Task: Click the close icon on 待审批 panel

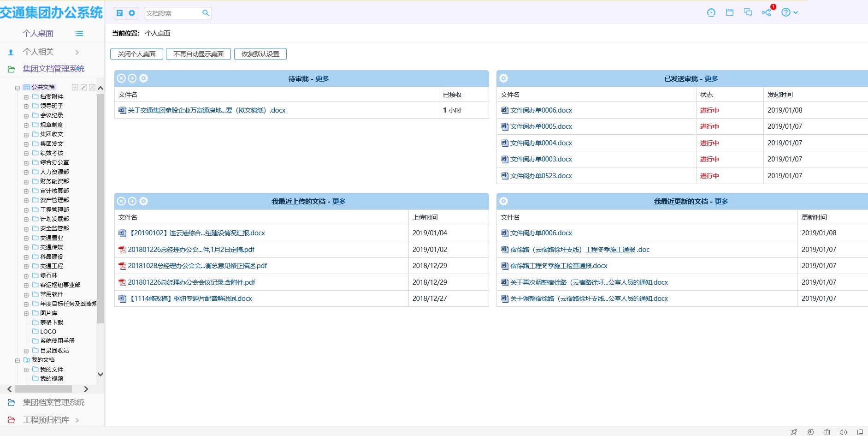Action: (121, 78)
